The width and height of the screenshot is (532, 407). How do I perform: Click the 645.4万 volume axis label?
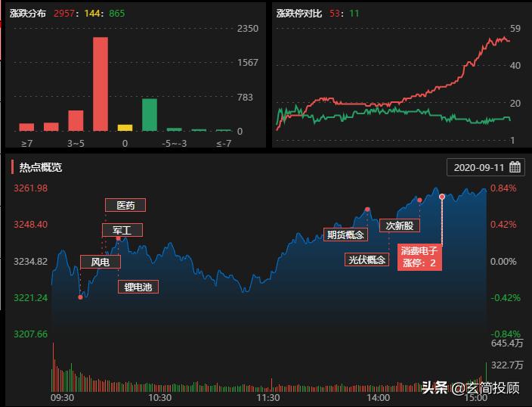(507, 343)
